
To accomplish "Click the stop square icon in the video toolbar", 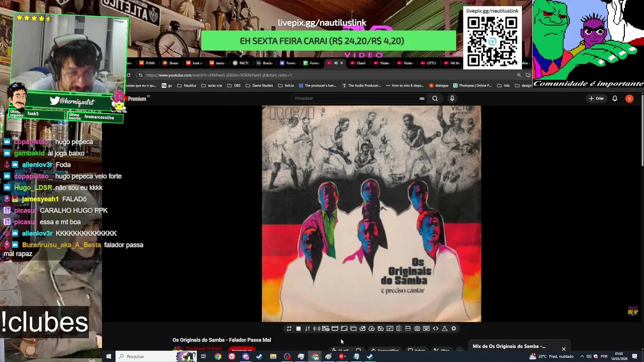I will [x=298, y=328].
